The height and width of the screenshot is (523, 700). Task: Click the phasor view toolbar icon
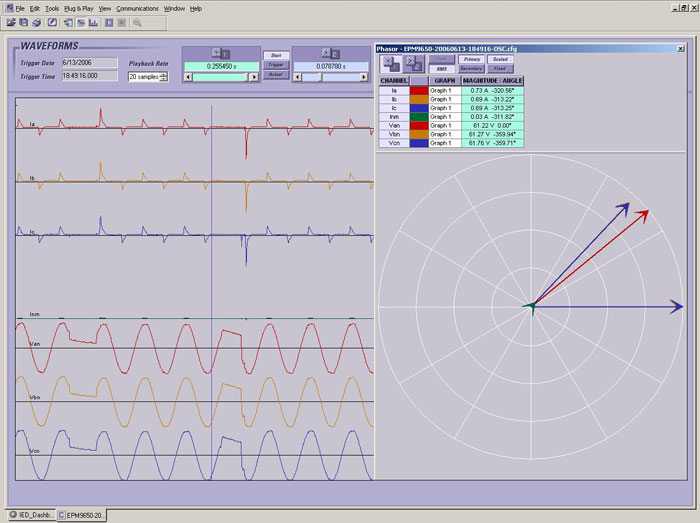point(81,22)
